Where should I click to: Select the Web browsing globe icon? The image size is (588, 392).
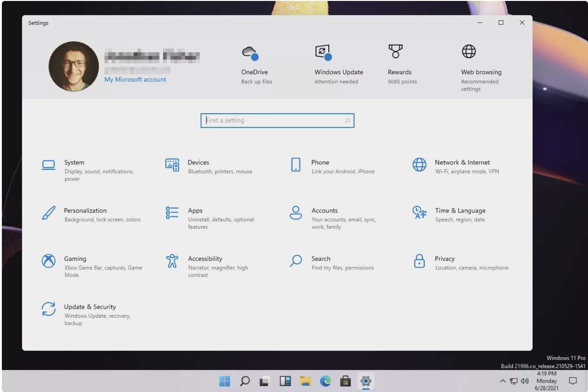pyautogui.click(x=469, y=51)
